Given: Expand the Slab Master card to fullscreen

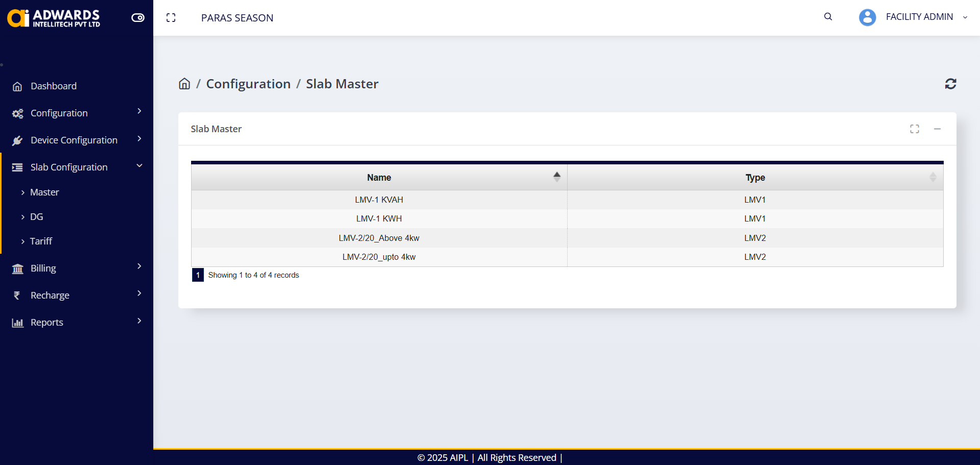Looking at the screenshot, I should 915,129.
